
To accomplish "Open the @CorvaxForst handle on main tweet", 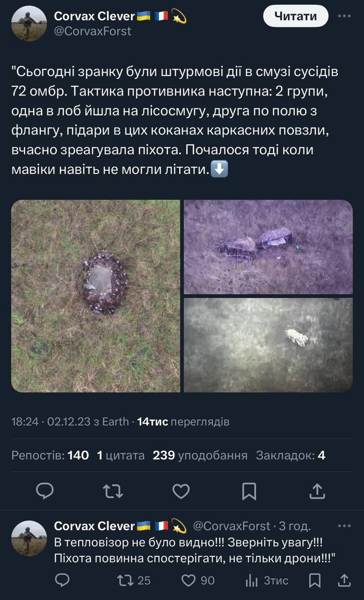I will [x=93, y=31].
